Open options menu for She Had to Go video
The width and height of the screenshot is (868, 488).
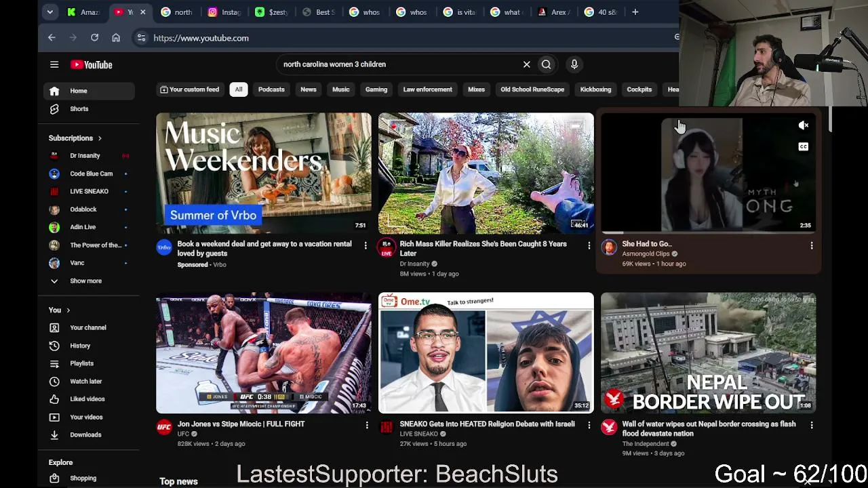click(812, 245)
